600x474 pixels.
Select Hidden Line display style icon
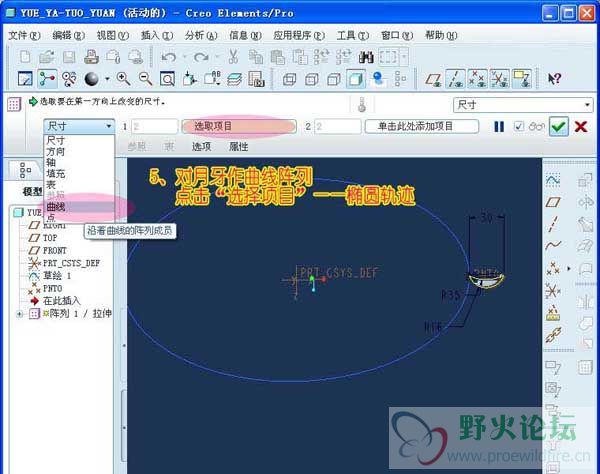click(x=311, y=79)
